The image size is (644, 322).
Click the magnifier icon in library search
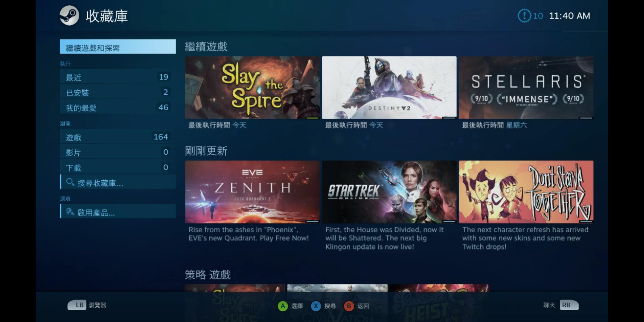click(x=70, y=182)
